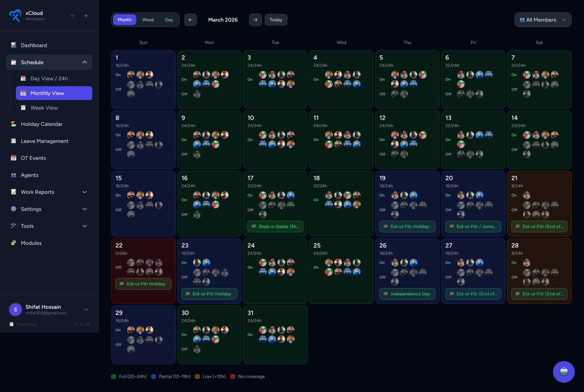Screen dimensions: 584x392
Task: Go to next month with arrow button
Action: pyautogui.click(x=255, y=20)
